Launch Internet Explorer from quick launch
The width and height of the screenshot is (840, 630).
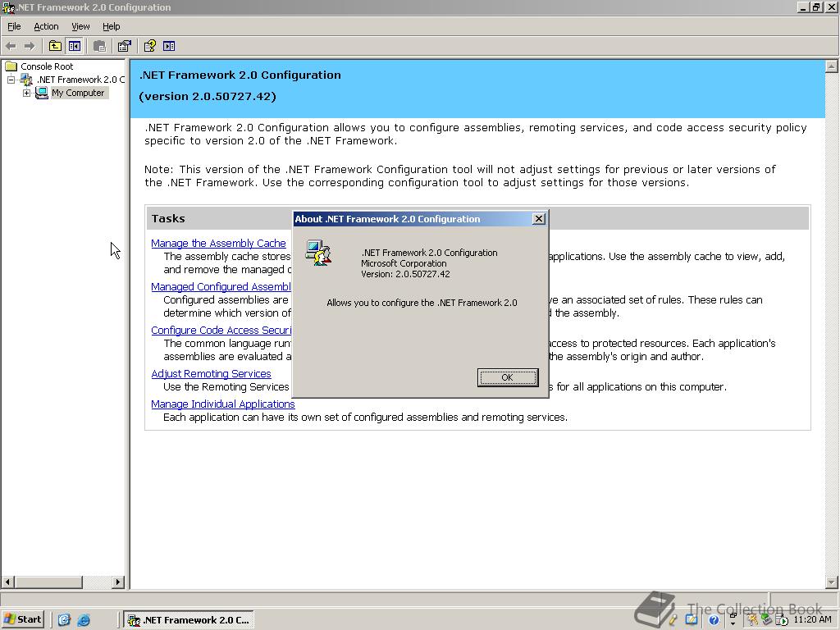[84, 620]
